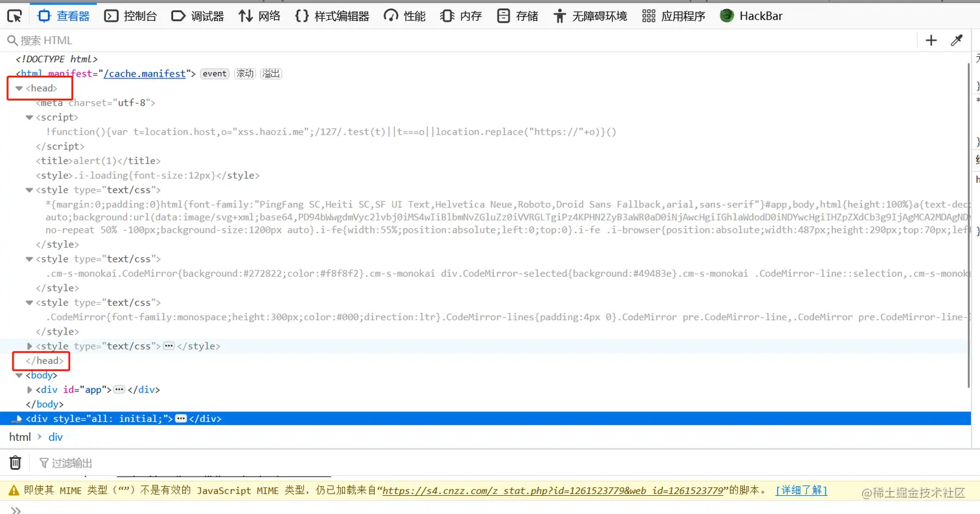Open the /cache.manifest link
The image size is (980, 514).
[145, 73]
